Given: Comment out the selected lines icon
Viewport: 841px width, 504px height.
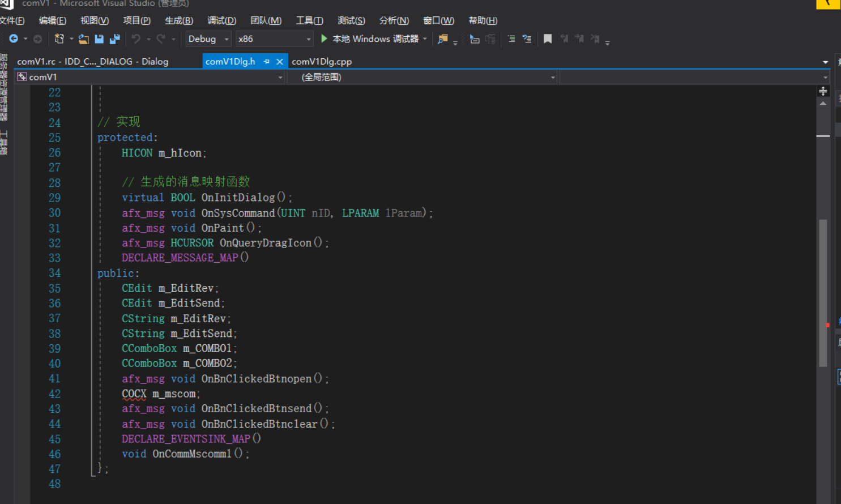Looking at the screenshot, I should 511,39.
